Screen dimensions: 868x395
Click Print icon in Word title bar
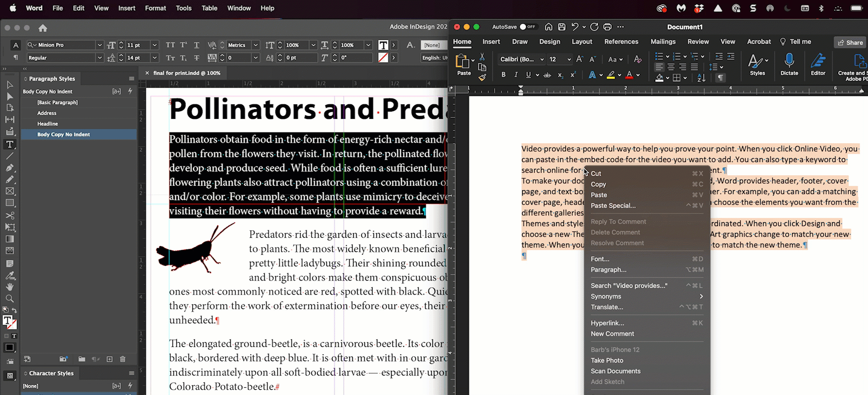(x=607, y=27)
